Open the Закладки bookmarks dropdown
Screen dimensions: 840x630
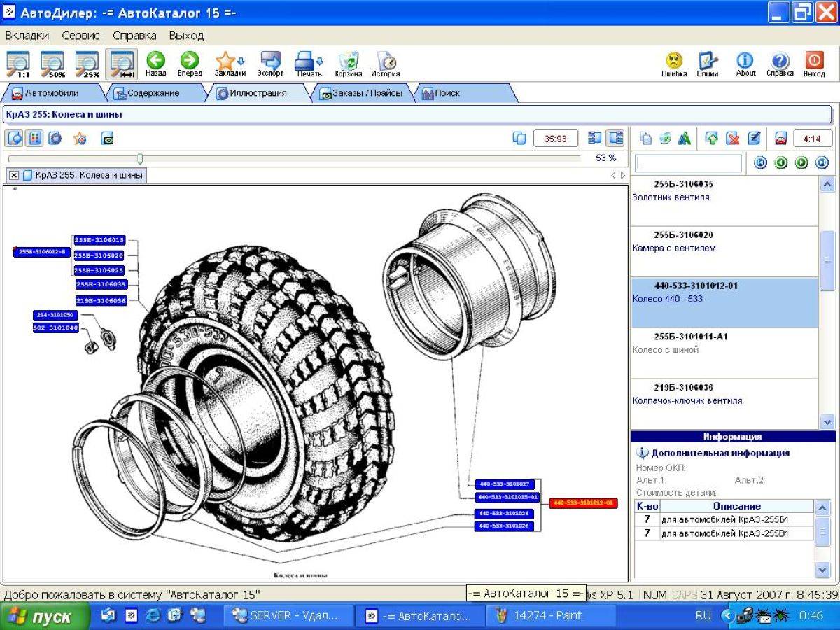[x=230, y=64]
